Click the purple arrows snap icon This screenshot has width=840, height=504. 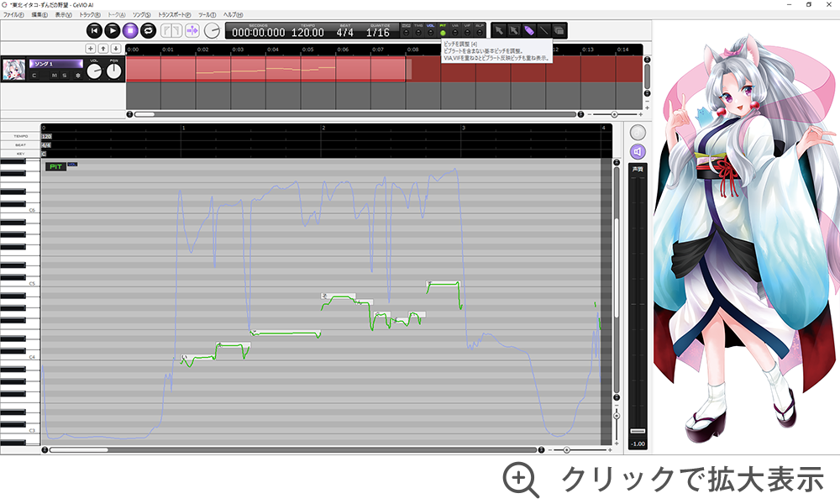(192, 31)
